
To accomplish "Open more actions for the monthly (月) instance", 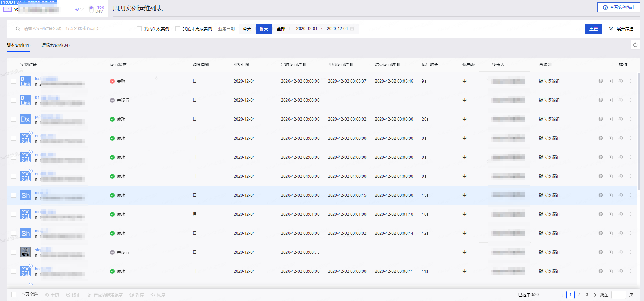I will [631, 214].
